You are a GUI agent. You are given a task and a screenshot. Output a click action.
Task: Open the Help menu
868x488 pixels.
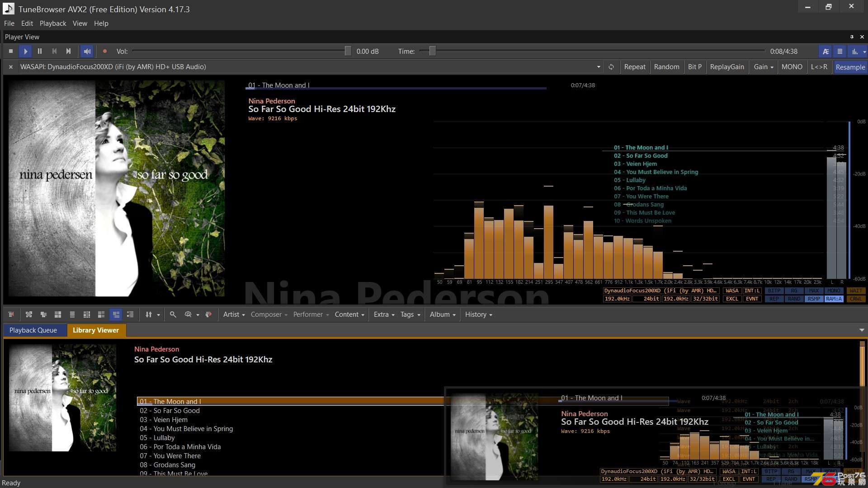pyautogui.click(x=101, y=23)
